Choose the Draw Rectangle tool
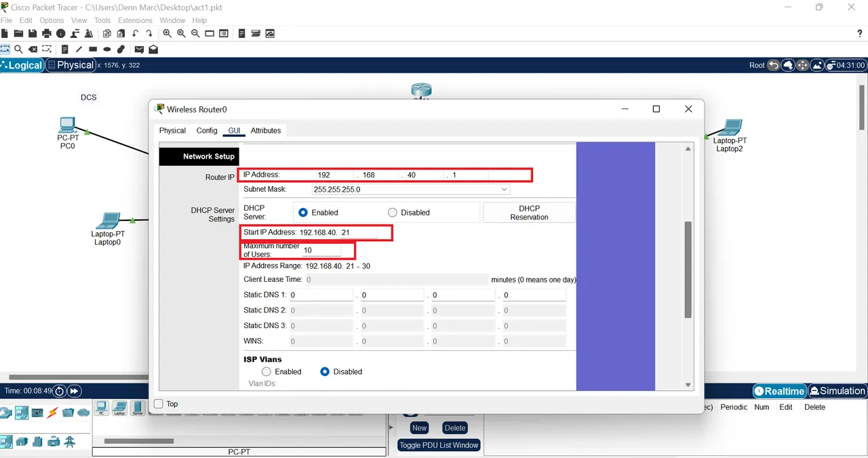Viewport: 868px width, 458px height. pos(93,49)
